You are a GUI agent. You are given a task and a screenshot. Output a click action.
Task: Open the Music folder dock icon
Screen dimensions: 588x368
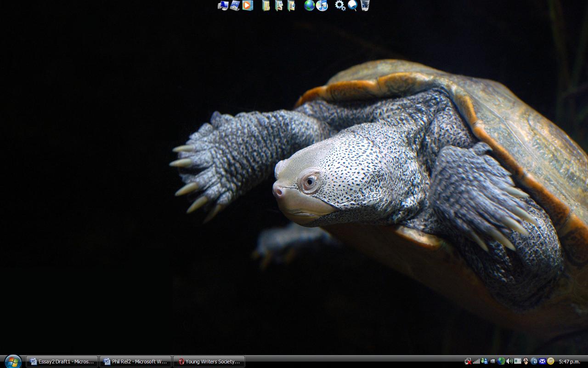click(x=291, y=6)
